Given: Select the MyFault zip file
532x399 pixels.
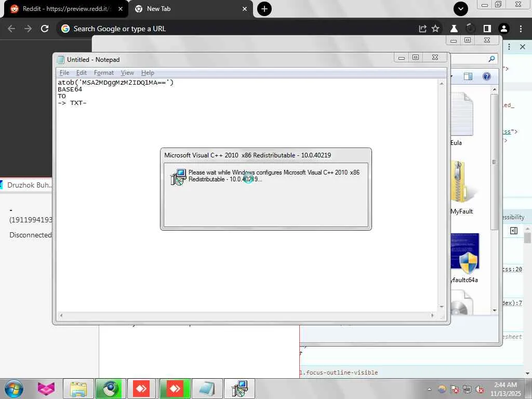Looking at the screenshot, I should [462, 188].
